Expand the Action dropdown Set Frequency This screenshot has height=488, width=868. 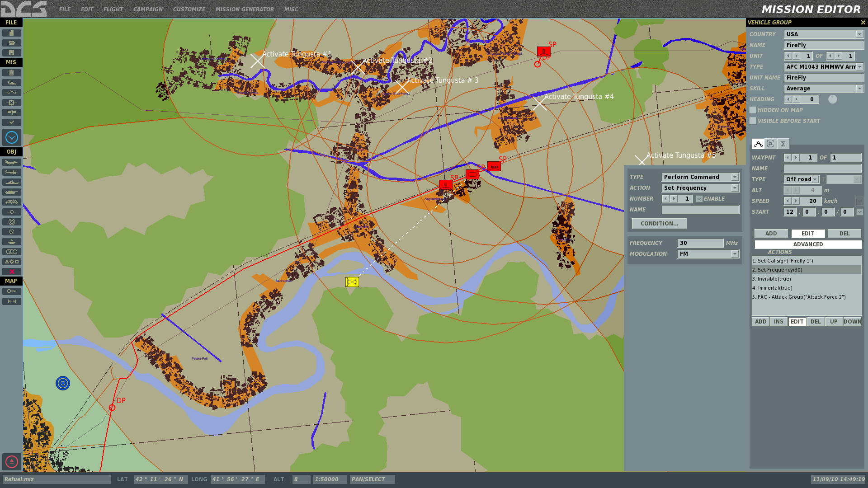coord(735,188)
